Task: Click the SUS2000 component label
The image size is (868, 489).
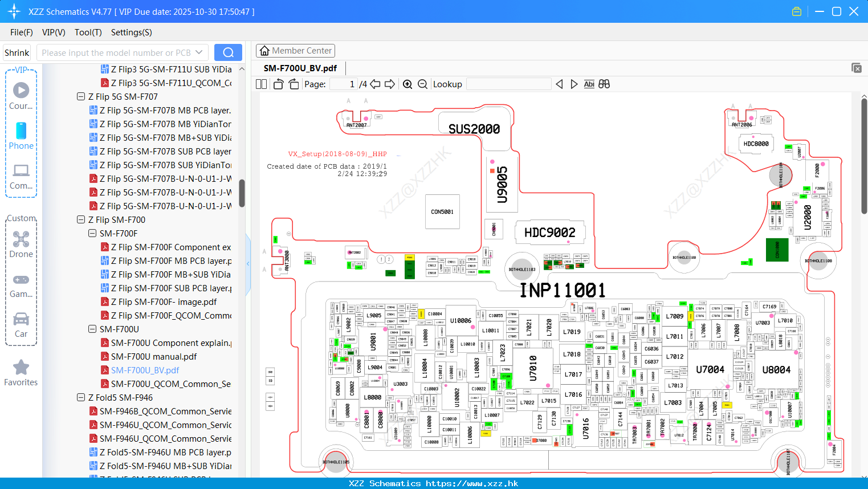Action: (x=474, y=129)
